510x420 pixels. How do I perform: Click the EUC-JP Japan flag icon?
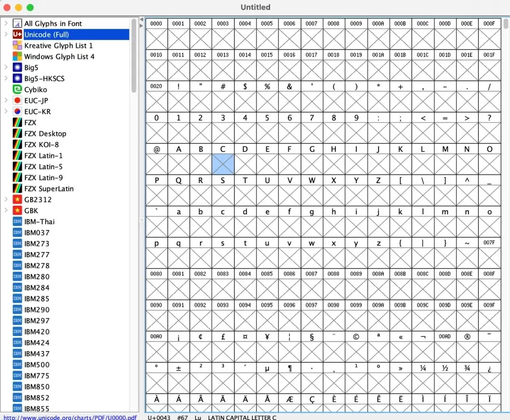[x=17, y=101]
